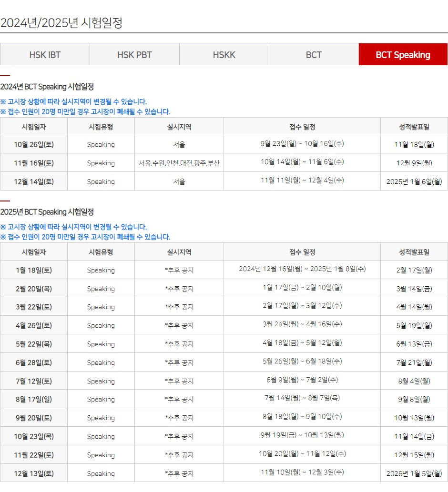Image resolution: width=448 pixels, height=492 pixels.
Task: Select the HSKK tab
Action: tap(224, 54)
